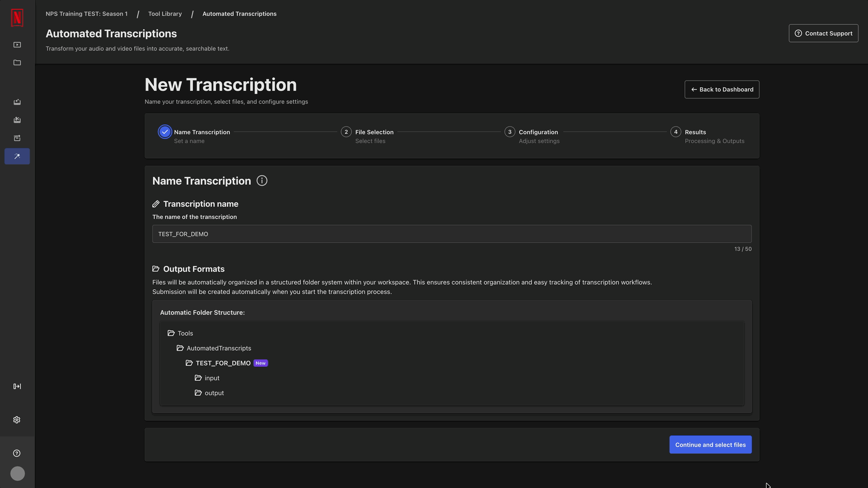Select the magic wand tools icon
The height and width of the screenshot is (488, 868).
point(17,156)
